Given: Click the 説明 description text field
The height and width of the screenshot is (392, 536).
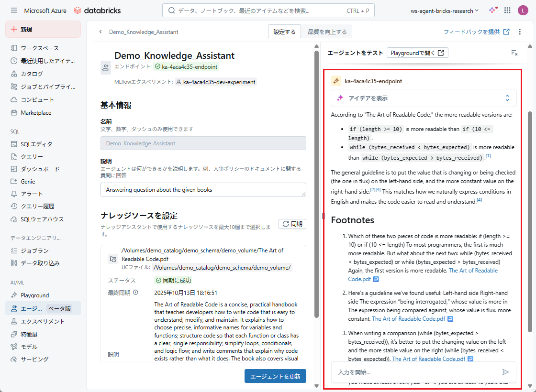Looking at the screenshot, I should [x=203, y=190].
